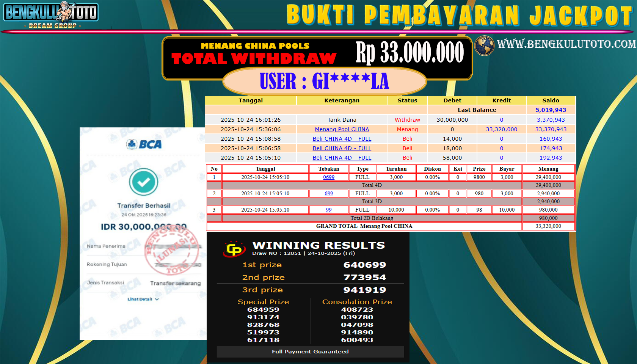Open the Menang Pool CHINA link
This screenshot has height=364, width=637.
[x=342, y=129]
